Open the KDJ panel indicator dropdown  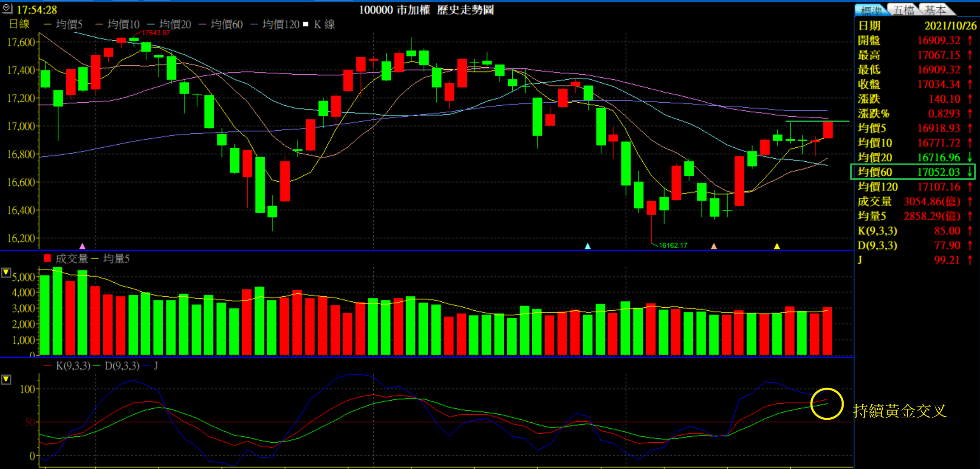click(6, 379)
